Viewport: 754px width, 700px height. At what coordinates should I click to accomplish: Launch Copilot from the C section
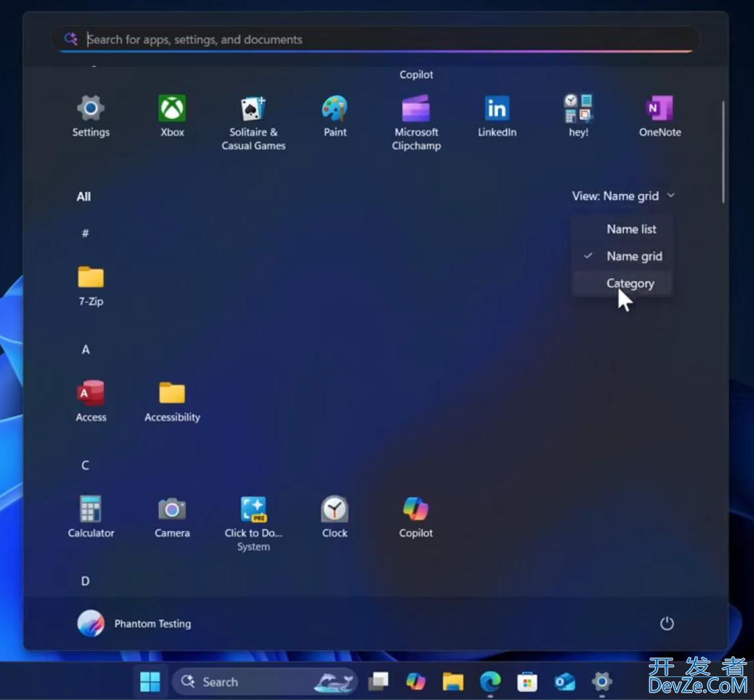[x=416, y=517]
